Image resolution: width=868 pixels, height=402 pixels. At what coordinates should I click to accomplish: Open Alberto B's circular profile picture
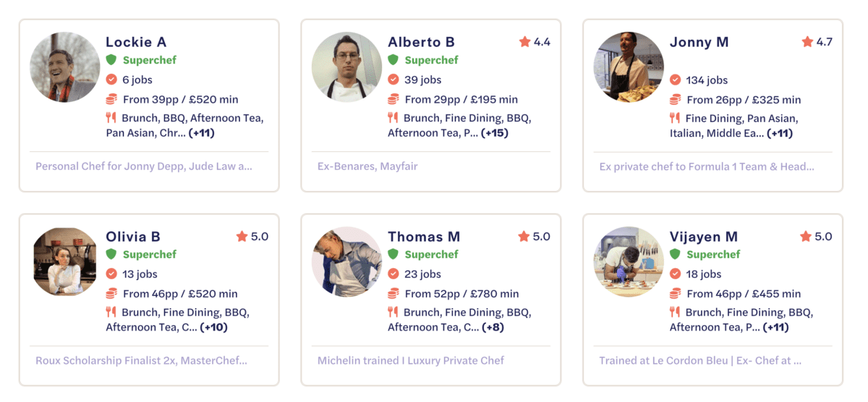click(346, 67)
